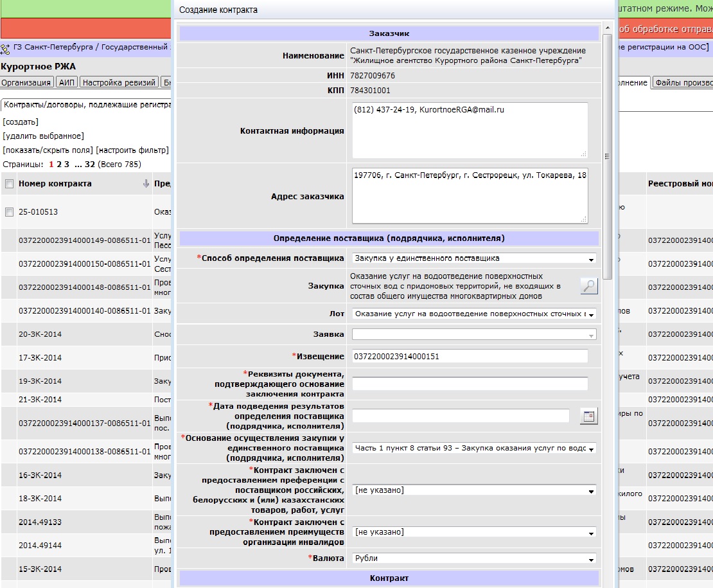The height and width of the screenshot is (588, 713).
Task: Open Файлы произвольные tab
Action: [x=683, y=82]
